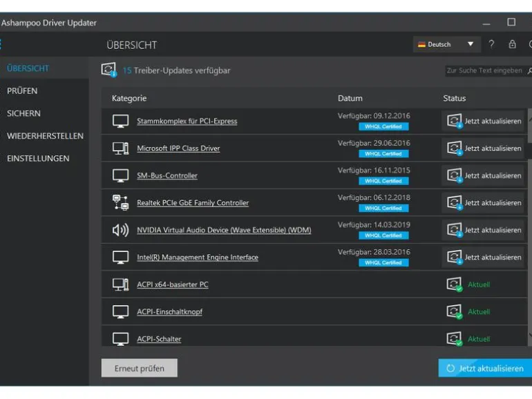The height and width of the screenshot is (399, 532).
Task: Focus the Zur Suche Text eingeben field
Action: click(x=484, y=70)
